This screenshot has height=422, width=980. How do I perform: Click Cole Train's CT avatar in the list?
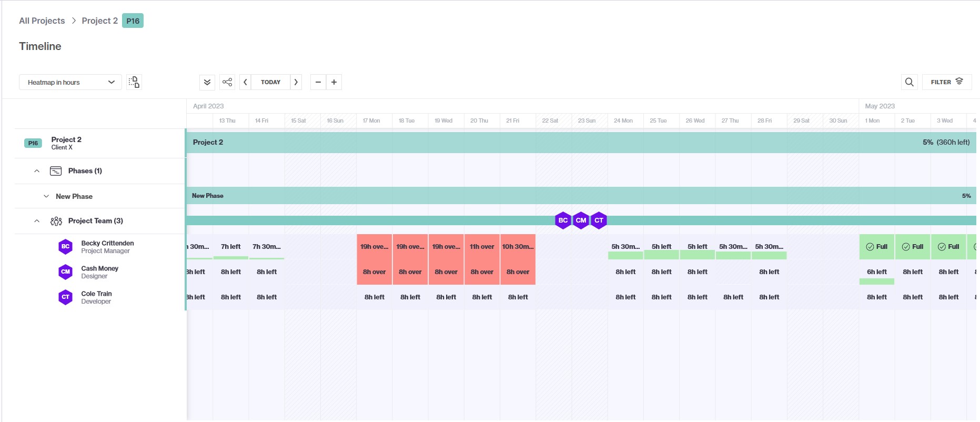(x=65, y=297)
